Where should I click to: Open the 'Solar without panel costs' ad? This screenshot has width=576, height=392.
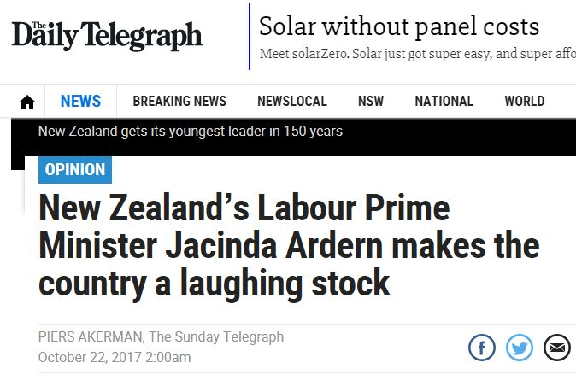[399, 26]
